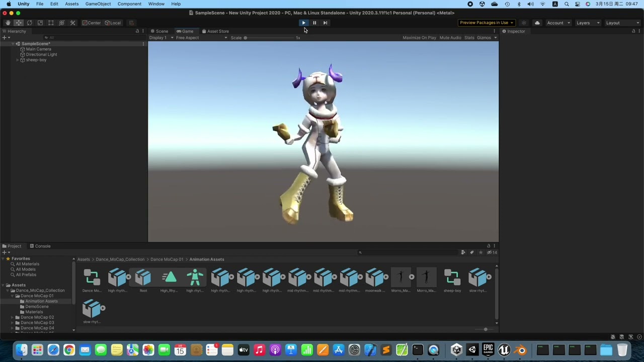This screenshot has height=362, width=644.
Task: Click Project create plus button
Action: pyautogui.click(x=6, y=252)
